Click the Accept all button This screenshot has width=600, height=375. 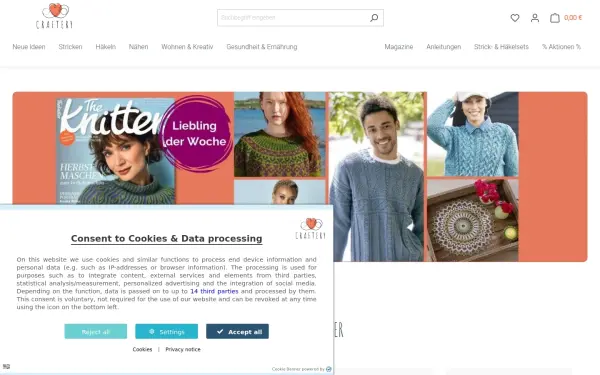(x=237, y=331)
